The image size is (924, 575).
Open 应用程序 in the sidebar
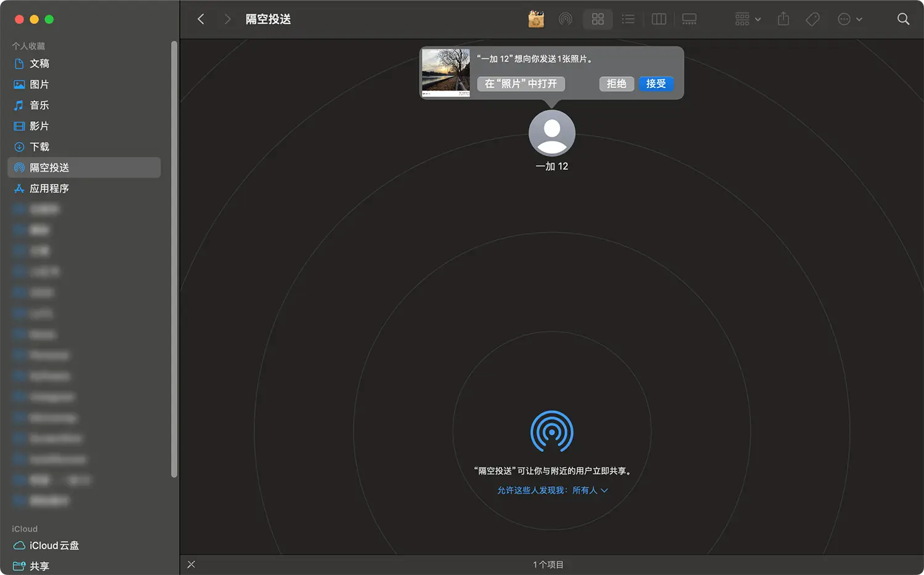pyautogui.click(x=84, y=188)
